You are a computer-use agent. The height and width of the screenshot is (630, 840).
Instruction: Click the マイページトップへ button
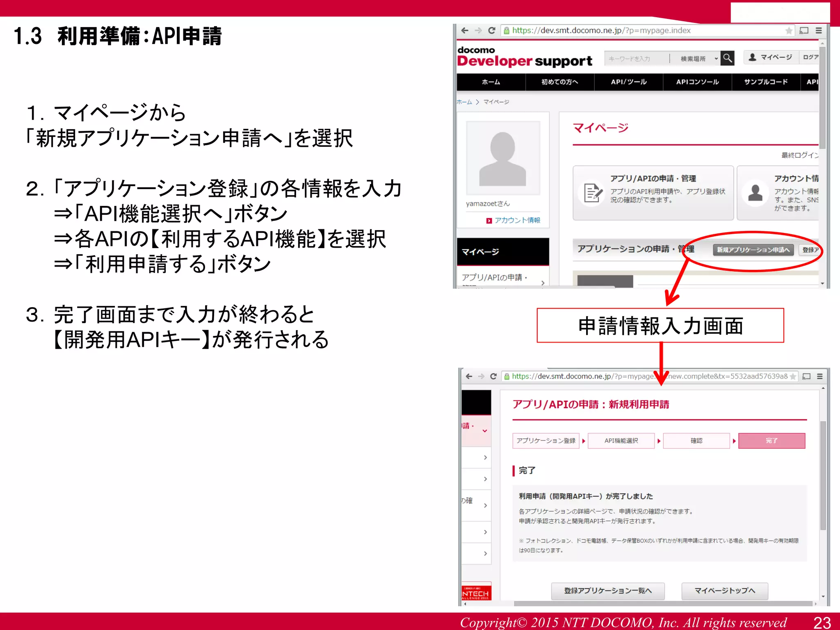[x=725, y=591]
